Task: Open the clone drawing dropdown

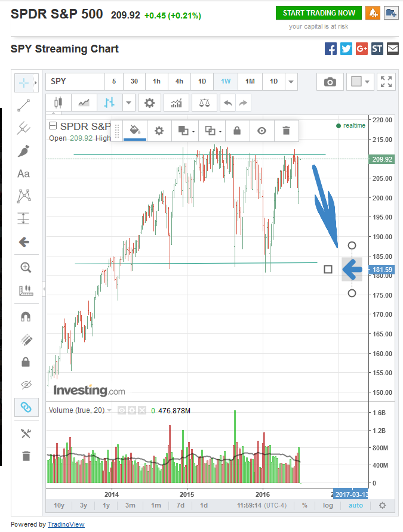Action: (x=212, y=131)
